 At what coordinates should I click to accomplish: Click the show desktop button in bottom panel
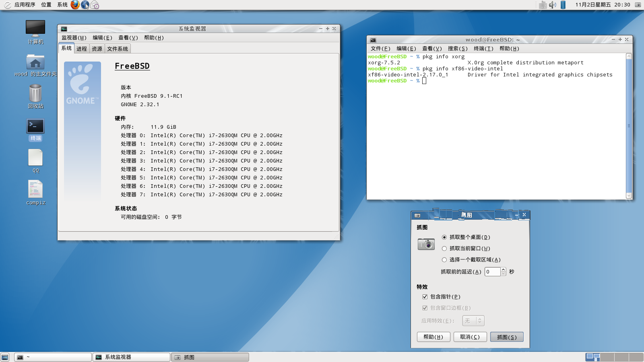pos(5,357)
